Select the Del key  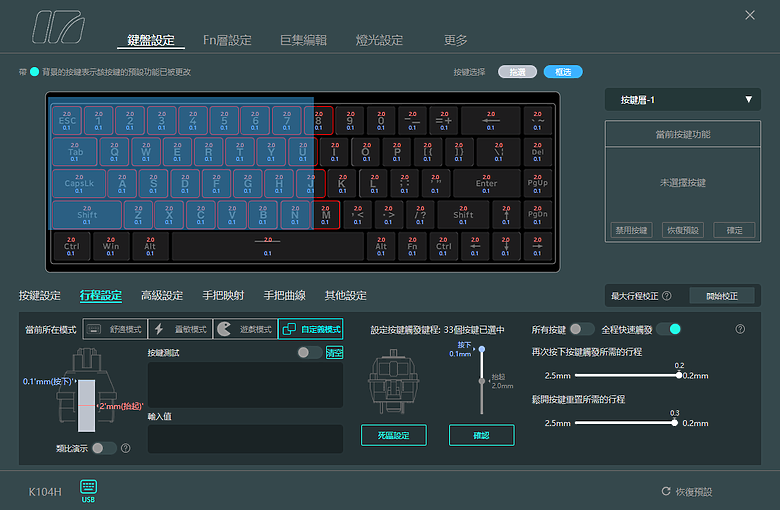click(x=537, y=152)
